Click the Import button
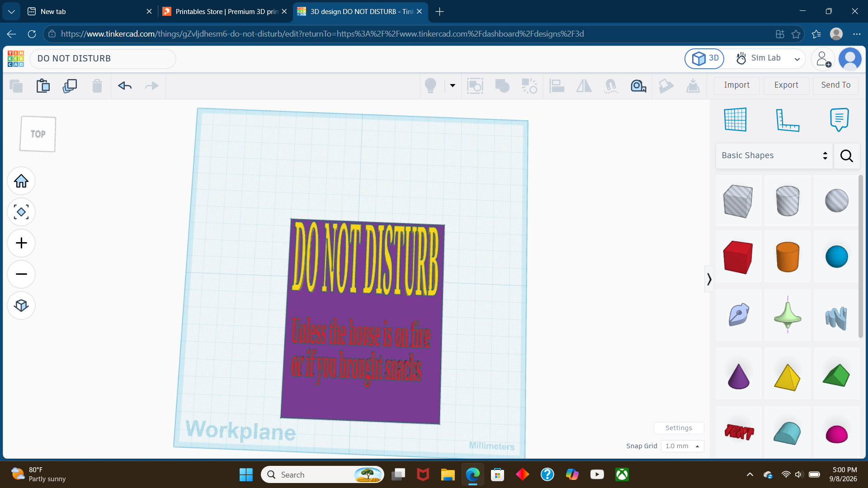This screenshot has height=488, width=868. tap(737, 85)
